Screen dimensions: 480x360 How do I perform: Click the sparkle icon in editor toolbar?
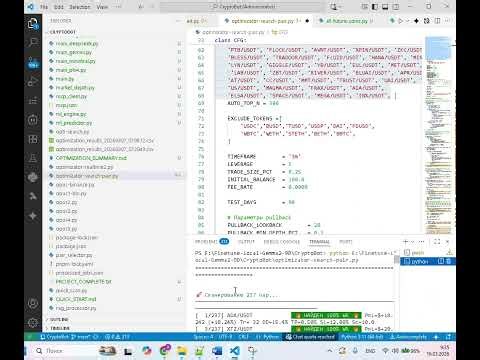416,21
